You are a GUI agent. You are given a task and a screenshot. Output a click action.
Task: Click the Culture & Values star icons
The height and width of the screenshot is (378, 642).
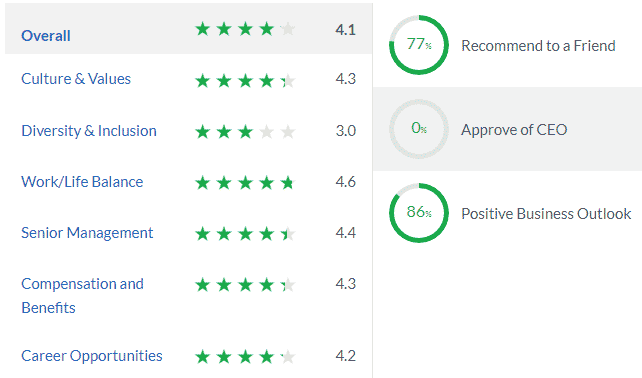[x=245, y=81]
